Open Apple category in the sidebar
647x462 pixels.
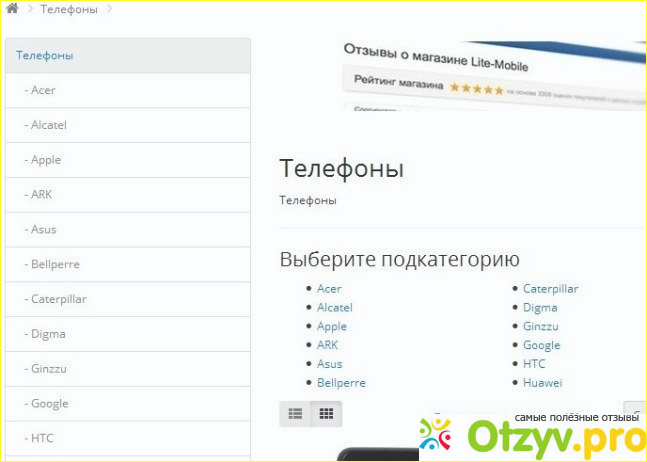pyautogui.click(x=46, y=160)
